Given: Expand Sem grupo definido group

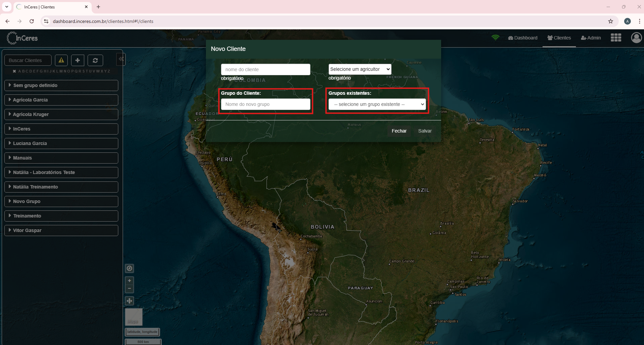Looking at the screenshot, I should tap(61, 85).
